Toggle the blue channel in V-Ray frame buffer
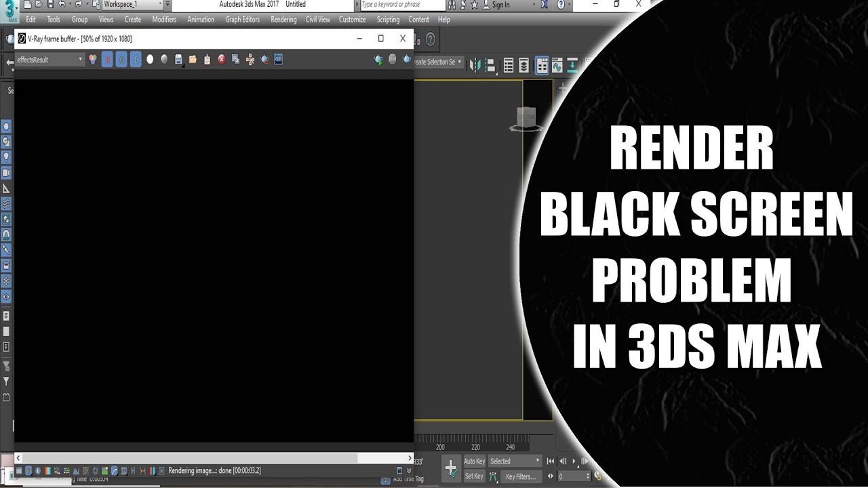The image size is (868, 488). tap(136, 60)
